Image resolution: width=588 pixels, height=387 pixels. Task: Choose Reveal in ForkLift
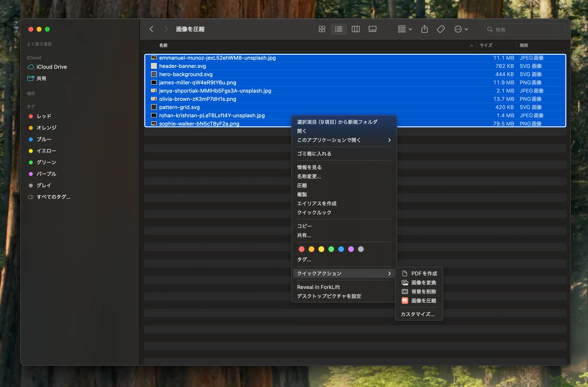[x=344, y=287]
